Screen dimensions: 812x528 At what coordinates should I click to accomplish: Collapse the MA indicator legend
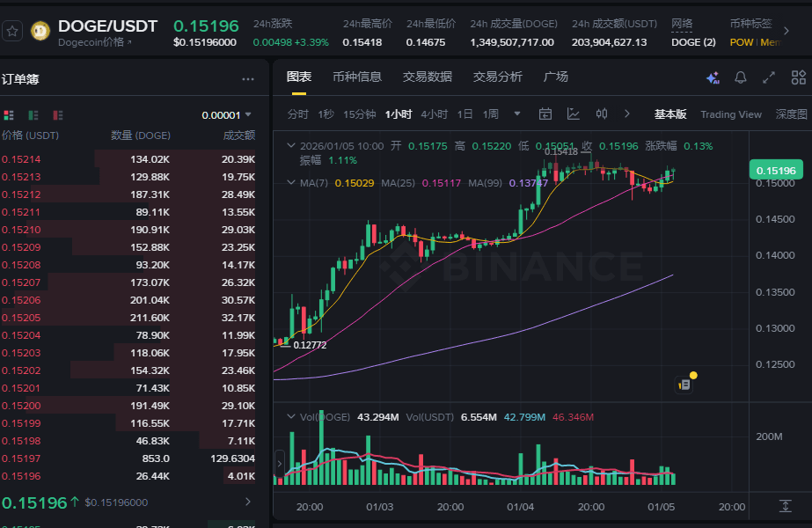pyautogui.click(x=291, y=183)
